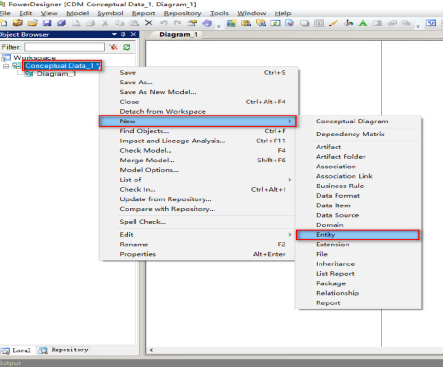The width and height of the screenshot is (443, 367).
Task: Click the Properties toolbar icon
Action: (192, 23)
